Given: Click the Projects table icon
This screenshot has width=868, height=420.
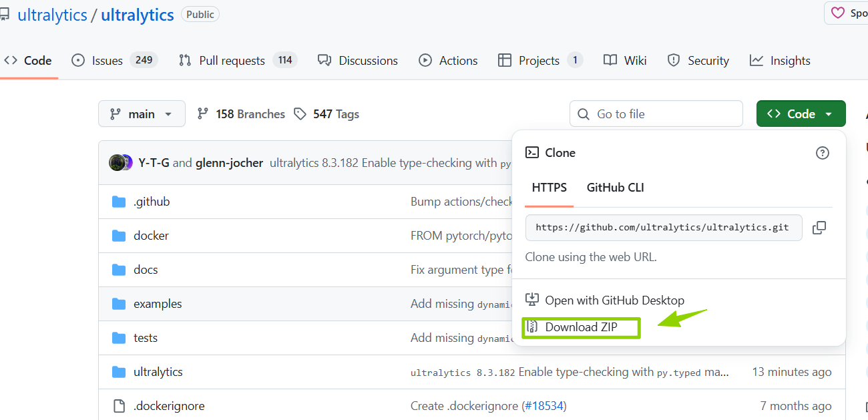Looking at the screenshot, I should pyautogui.click(x=505, y=61).
